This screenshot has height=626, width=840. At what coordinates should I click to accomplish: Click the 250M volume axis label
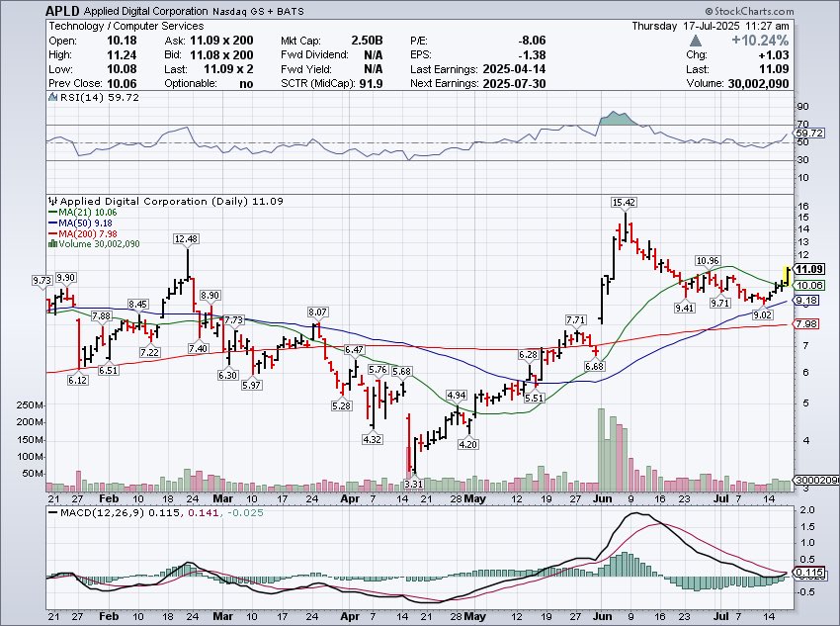[30, 405]
